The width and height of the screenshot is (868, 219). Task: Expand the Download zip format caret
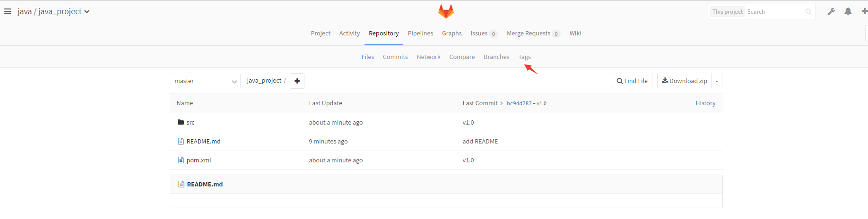(x=717, y=81)
